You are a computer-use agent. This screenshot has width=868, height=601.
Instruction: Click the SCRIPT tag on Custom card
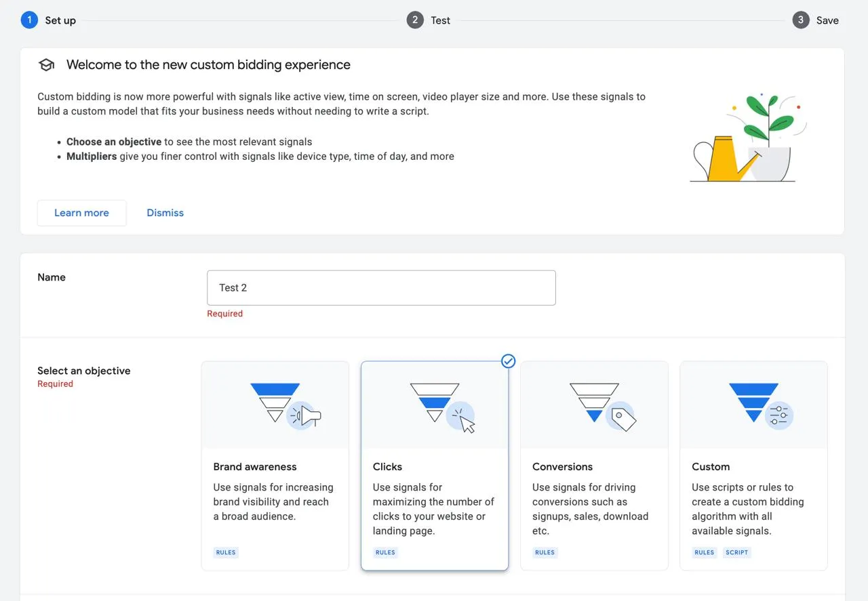click(737, 552)
